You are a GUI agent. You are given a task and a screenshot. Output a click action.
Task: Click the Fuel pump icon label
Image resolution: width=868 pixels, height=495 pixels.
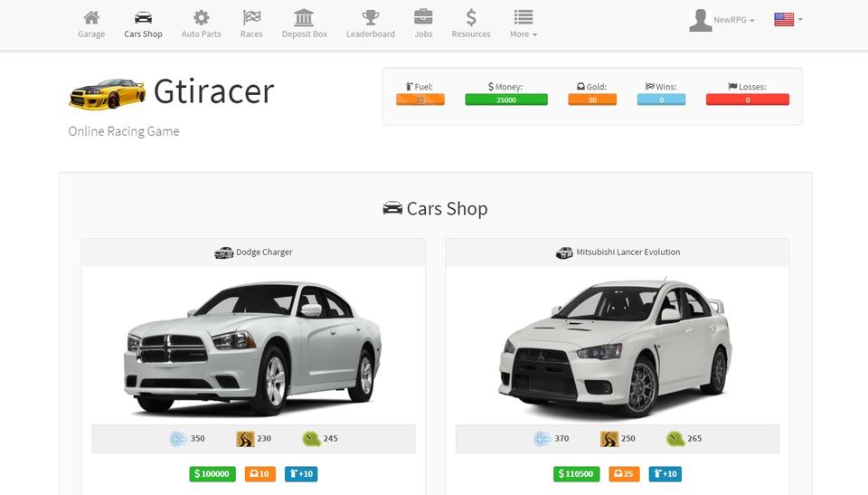410,87
